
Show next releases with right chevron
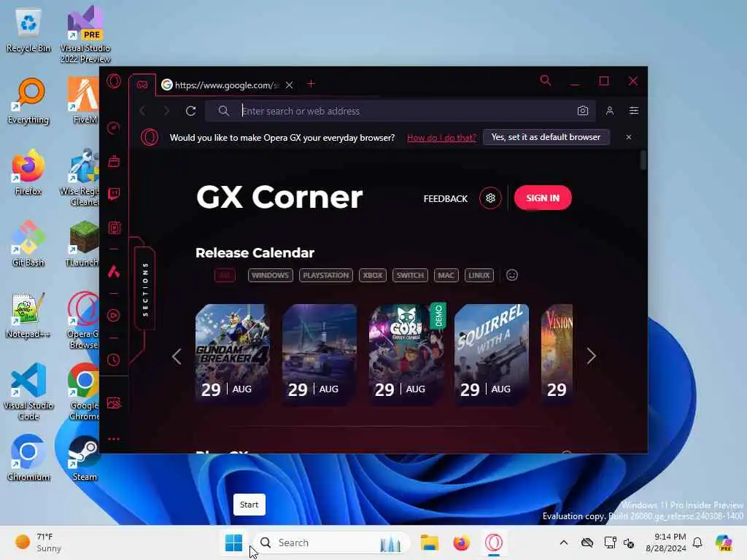[591, 356]
